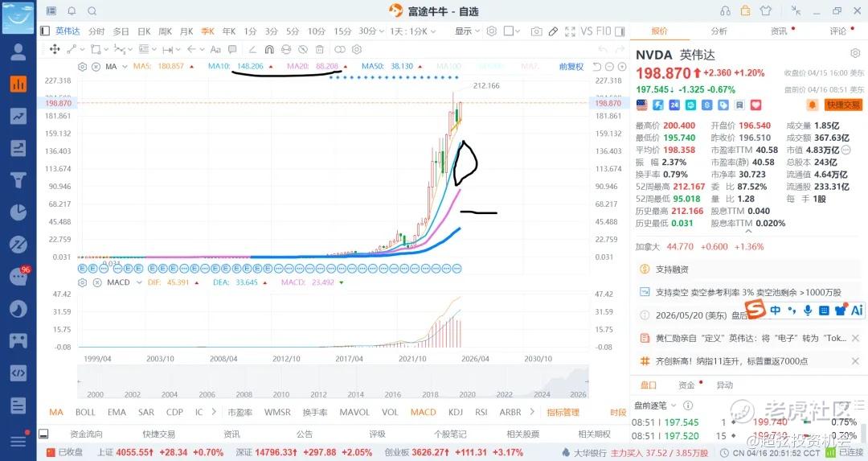Image resolution: width=868 pixels, height=461 pixels.
Task: Click zoom in plus button on chart
Action: pos(622,67)
